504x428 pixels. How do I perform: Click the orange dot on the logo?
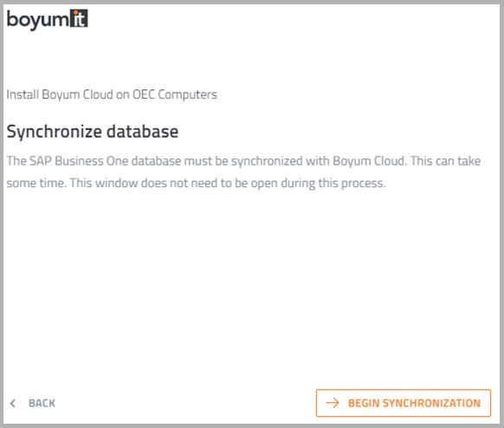pyautogui.click(x=76, y=13)
